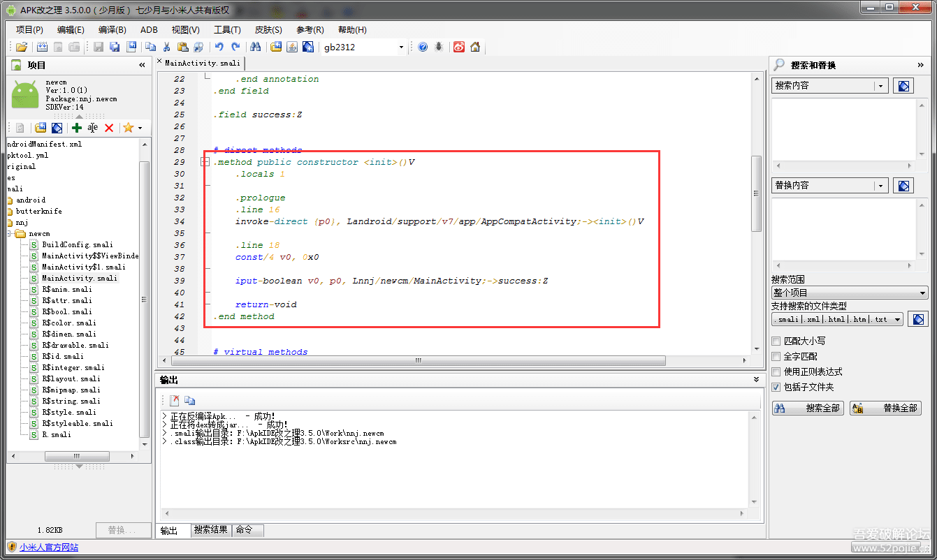This screenshot has height=560, width=937.
Task: Click the green plus Add icon in project panel
Action: (x=77, y=128)
